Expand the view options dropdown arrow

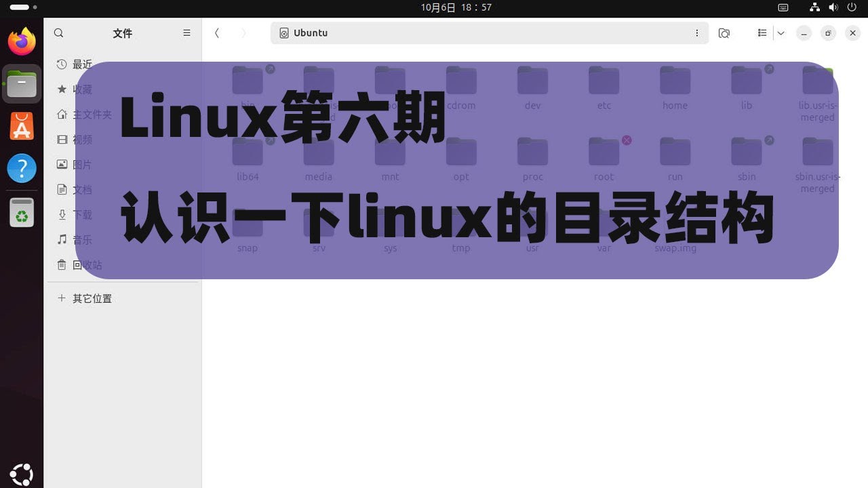point(781,33)
